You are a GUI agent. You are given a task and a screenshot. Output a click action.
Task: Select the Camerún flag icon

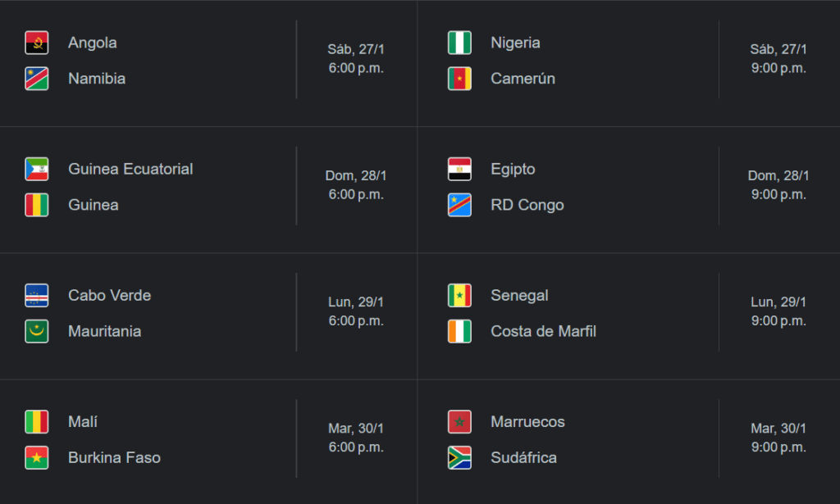pyautogui.click(x=459, y=79)
